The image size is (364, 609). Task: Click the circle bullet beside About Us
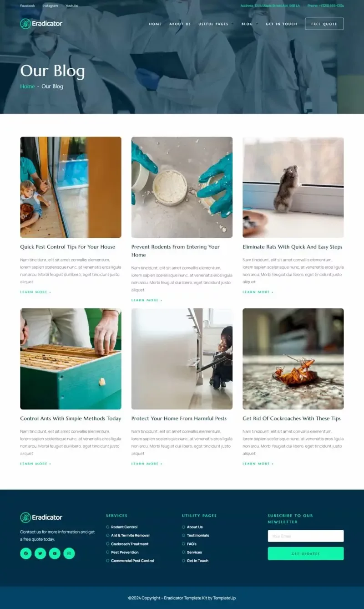(183, 527)
